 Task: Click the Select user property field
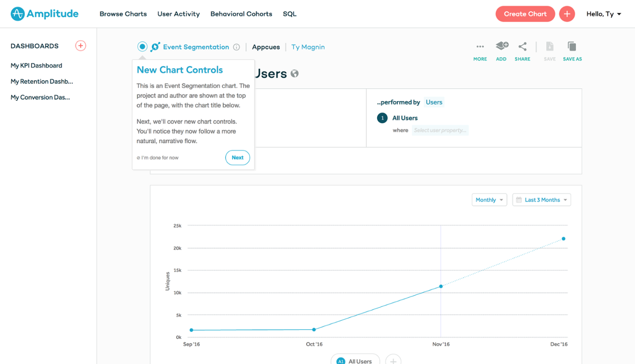[440, 130]
